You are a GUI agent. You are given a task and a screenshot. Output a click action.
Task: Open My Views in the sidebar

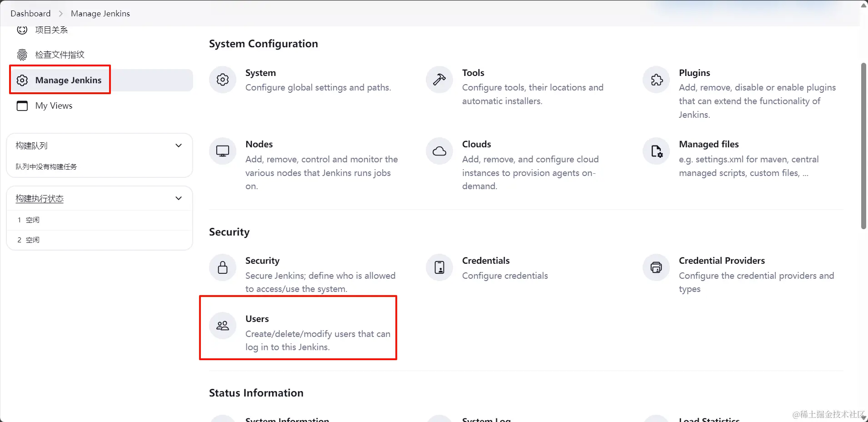(x=54, y=105)
